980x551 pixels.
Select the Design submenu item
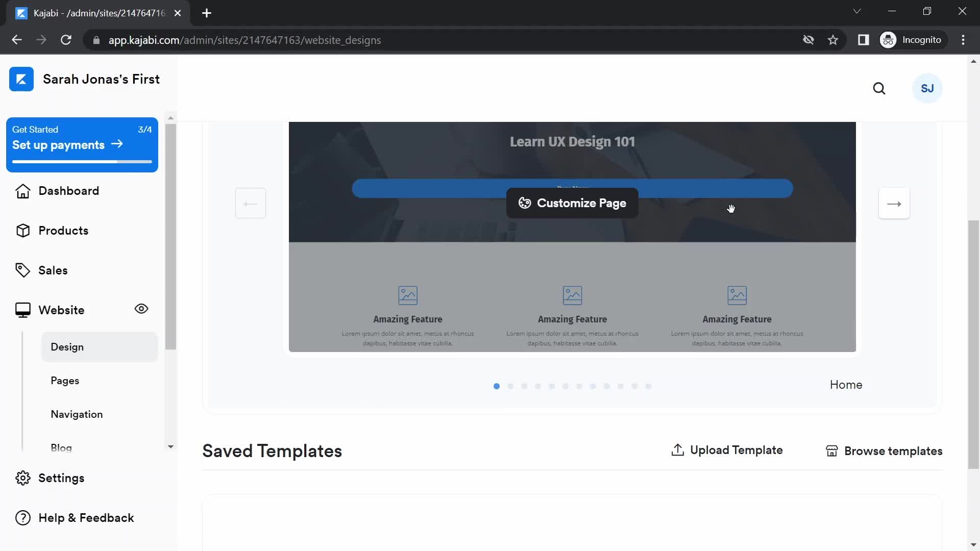(100, 347)
